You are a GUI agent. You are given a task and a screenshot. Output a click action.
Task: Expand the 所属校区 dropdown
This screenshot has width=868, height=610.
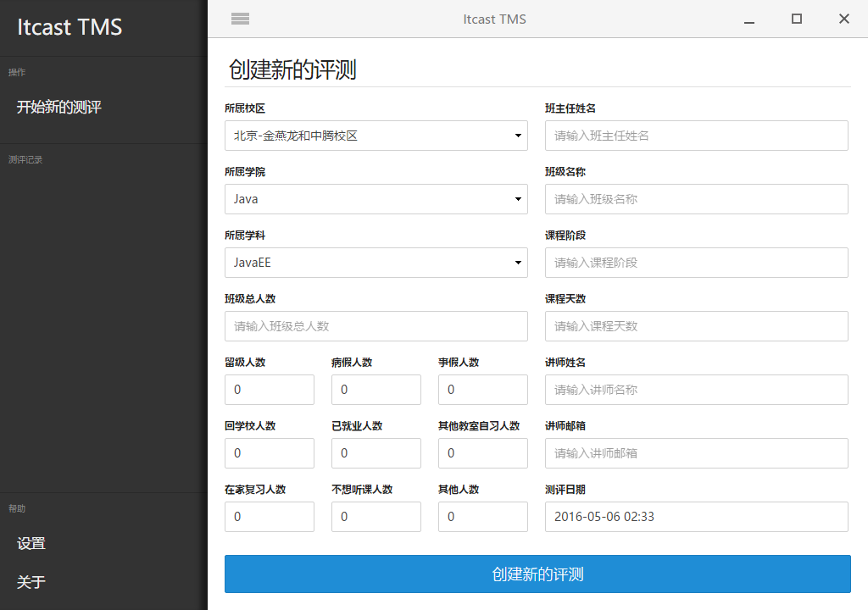[376, 136]
